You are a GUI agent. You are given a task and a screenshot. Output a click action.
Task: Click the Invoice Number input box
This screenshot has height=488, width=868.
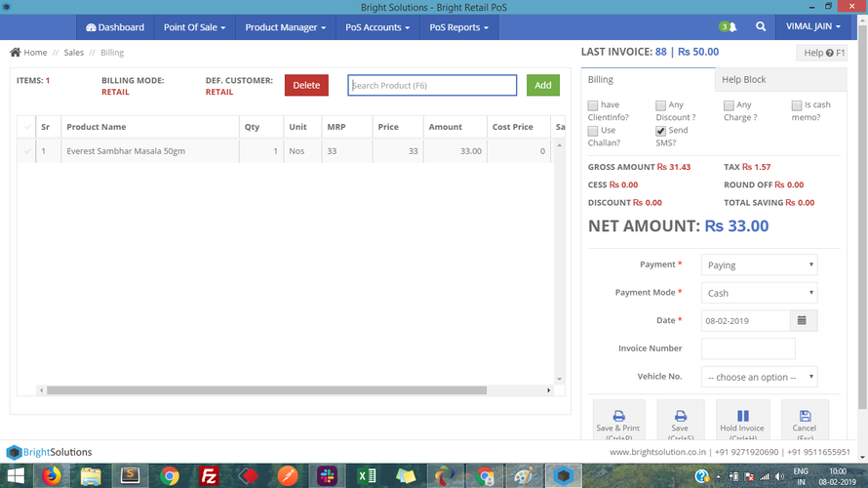pos(748,348)
